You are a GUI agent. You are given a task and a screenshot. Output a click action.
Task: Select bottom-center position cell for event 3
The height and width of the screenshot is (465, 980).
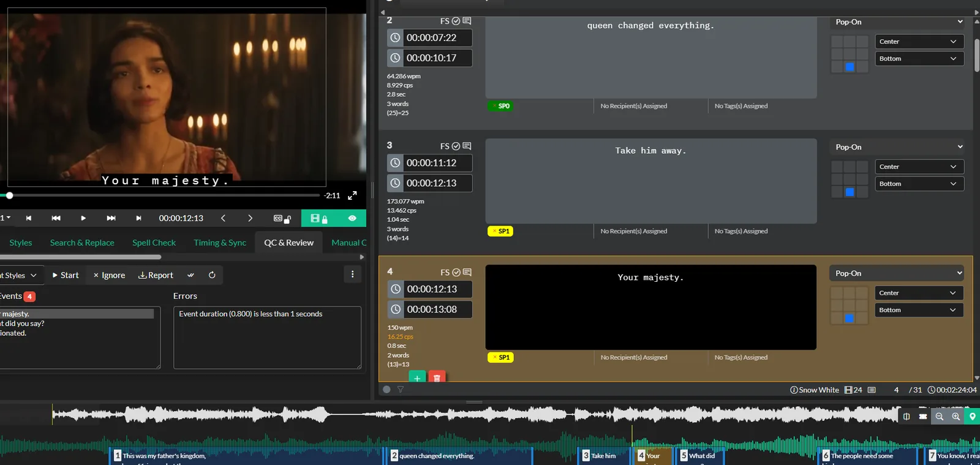click(x=850, y=192)
